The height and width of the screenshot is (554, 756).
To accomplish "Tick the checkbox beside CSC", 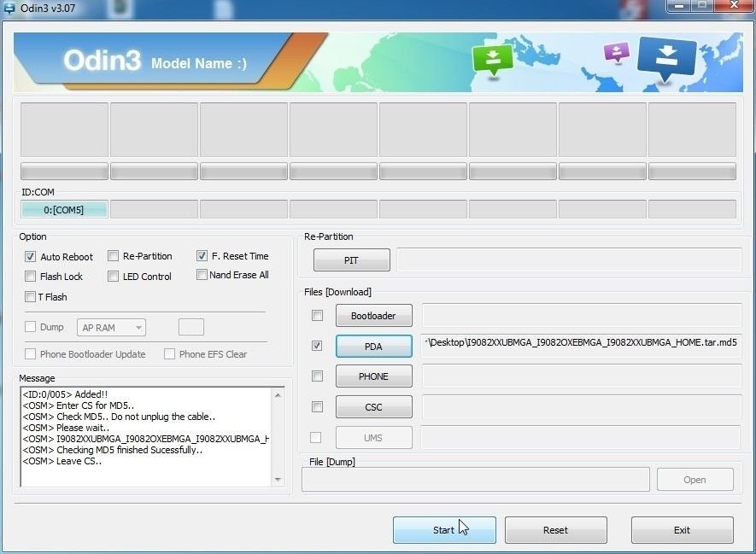I will (317, 407).
